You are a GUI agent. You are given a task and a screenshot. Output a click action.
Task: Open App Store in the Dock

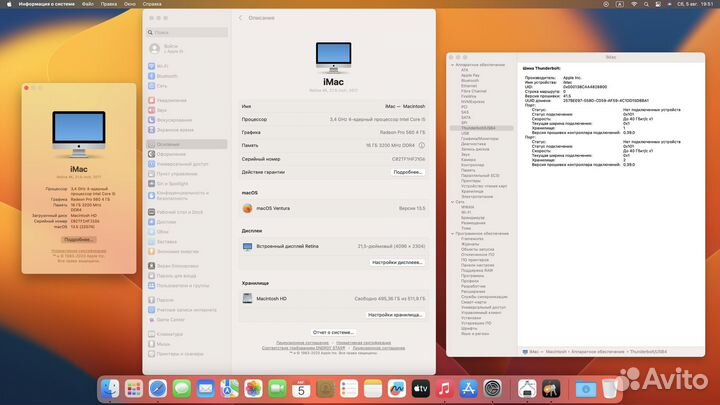pos(468,389)
